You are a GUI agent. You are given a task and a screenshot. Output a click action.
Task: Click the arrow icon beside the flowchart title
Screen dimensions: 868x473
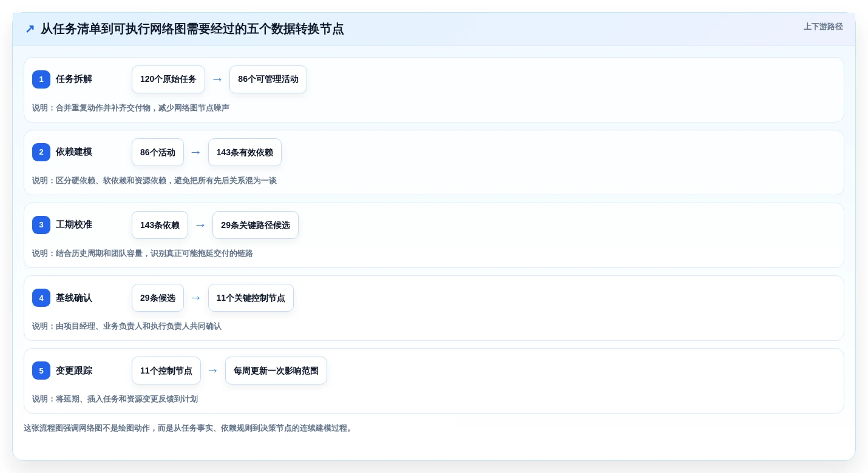coord(30,29)
